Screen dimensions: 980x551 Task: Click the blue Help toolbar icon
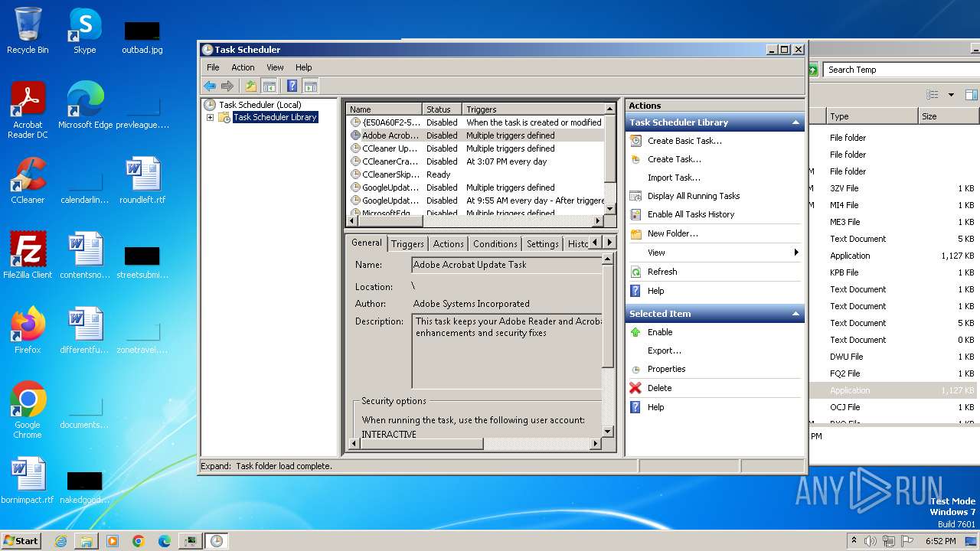tap(292, 86)
